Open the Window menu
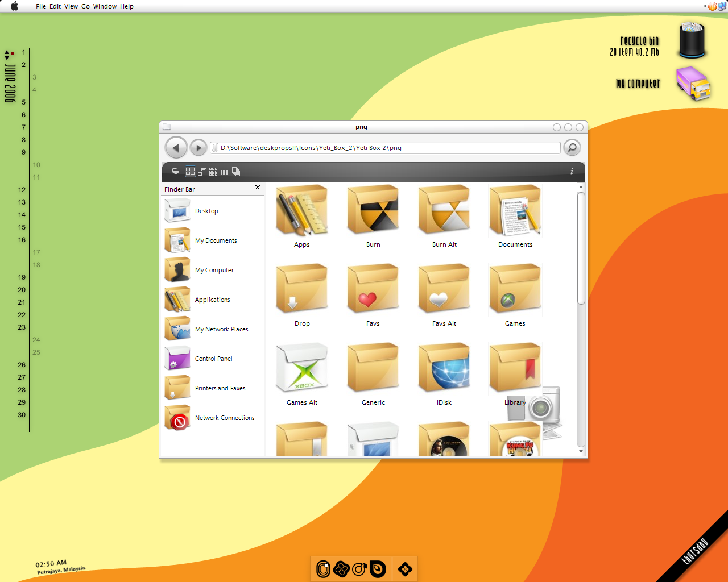 coord(105,6)
